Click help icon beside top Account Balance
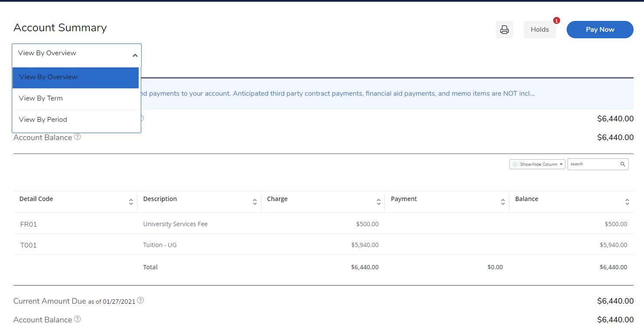Image resolution: width=644 pixels, height=335 pixels. [x=77, y=137]
